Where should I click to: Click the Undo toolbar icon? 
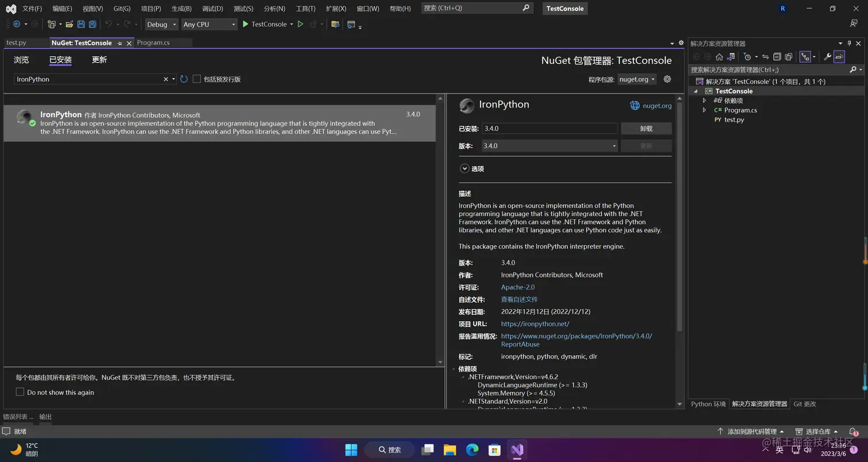(108, 24)
